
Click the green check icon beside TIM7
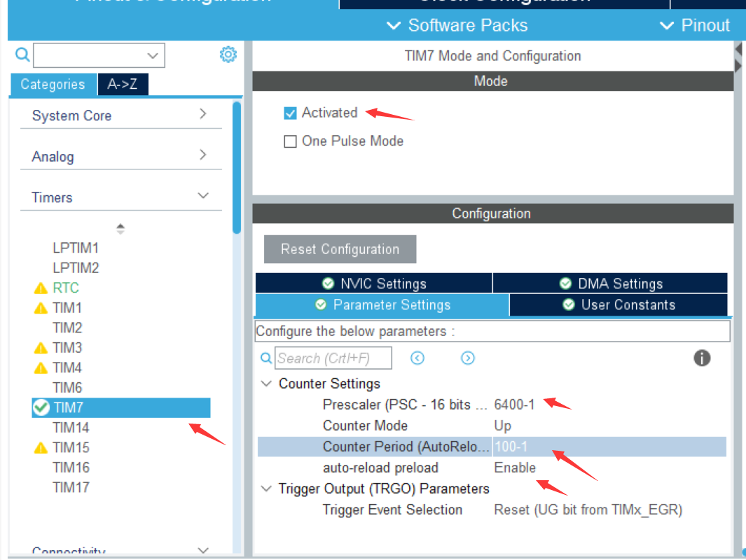41,407
